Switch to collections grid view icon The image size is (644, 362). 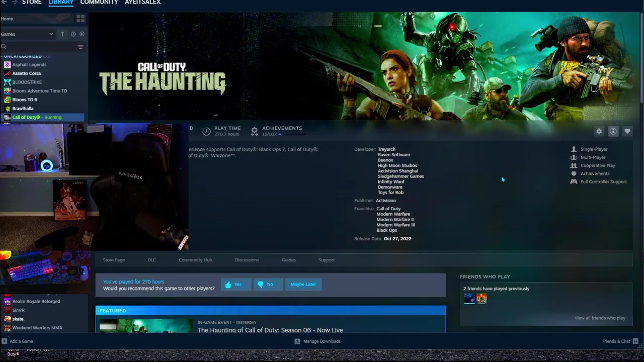pos(80,19)
